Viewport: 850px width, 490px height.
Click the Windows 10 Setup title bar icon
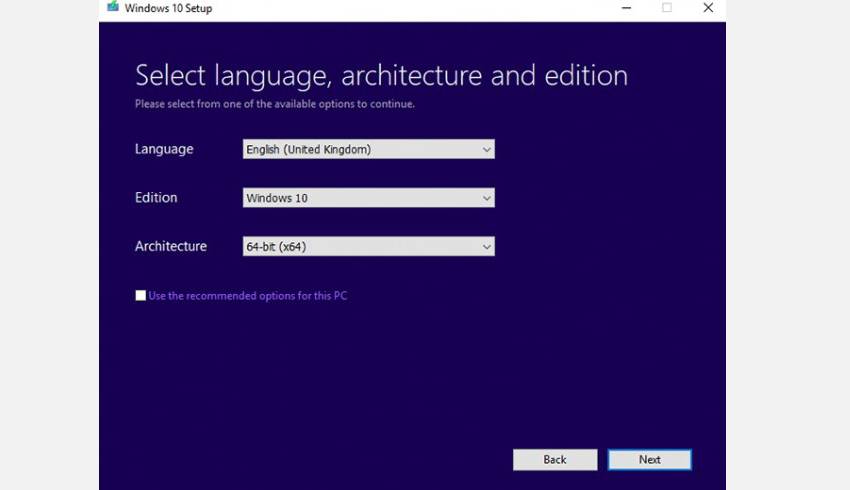click(112, 8)
